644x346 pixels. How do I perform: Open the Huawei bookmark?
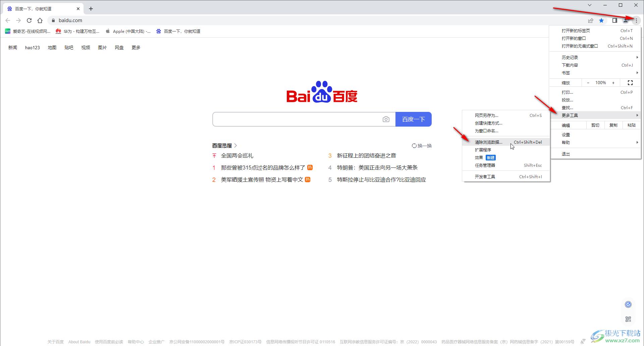point(77,31)
